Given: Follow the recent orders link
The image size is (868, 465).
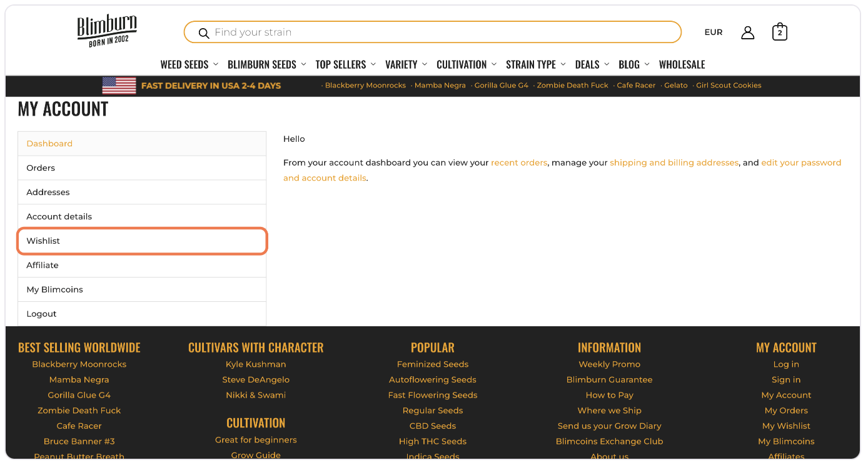Looking at the screenshot, I should tap(519, 162).
